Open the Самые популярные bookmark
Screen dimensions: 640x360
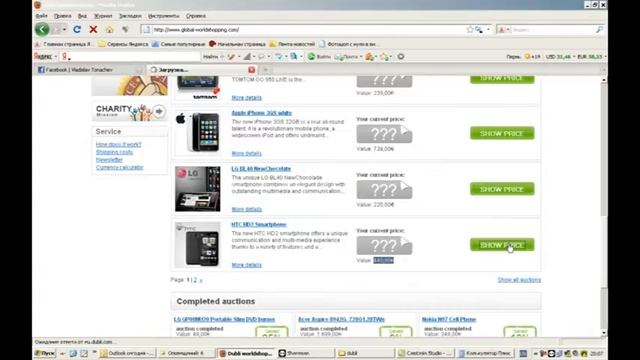click(178, 44)
